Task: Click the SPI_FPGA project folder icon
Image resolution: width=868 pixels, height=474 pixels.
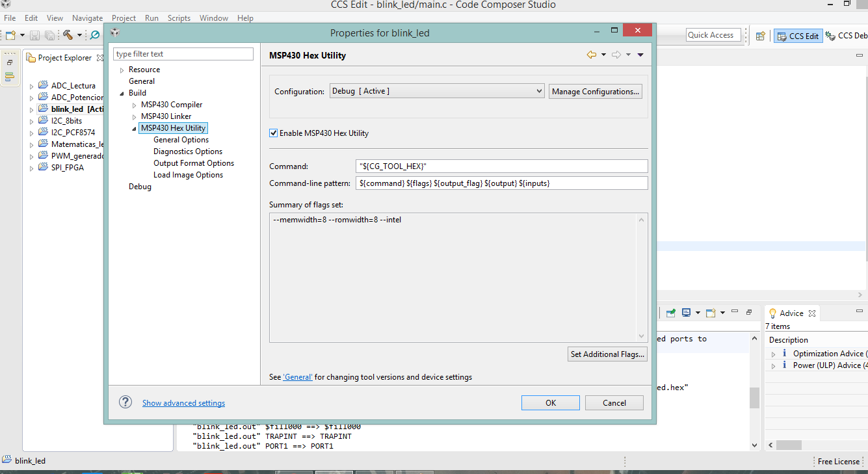Action: pyautogui.click(x=43, y=167)
